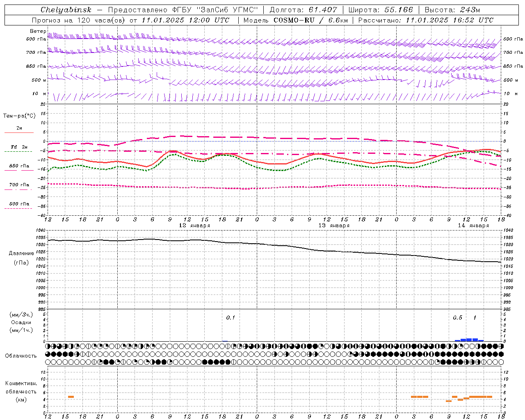Click 1000 on the right pressure axis
The width and height of the screenshot is (525, 420).
point(508,288)
